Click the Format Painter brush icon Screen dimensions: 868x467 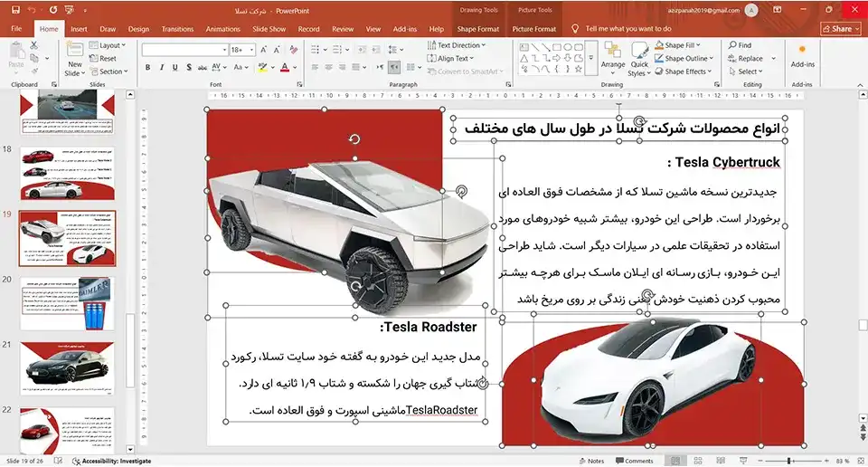34,71
